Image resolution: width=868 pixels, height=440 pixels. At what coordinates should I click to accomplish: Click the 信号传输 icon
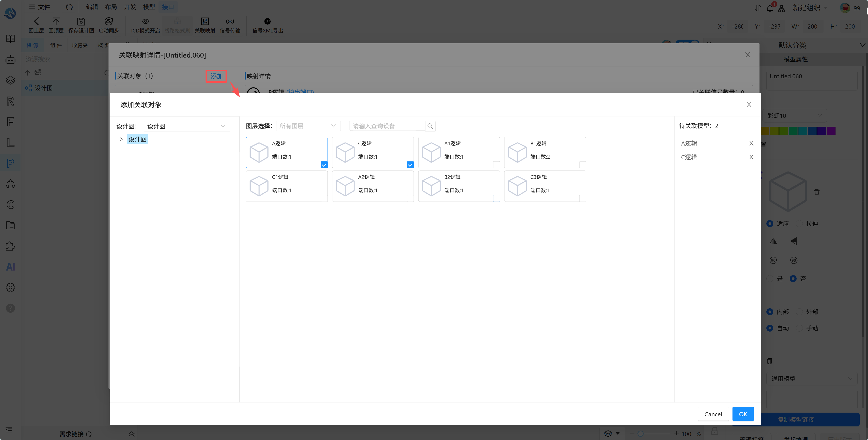(x=230, y=22)
